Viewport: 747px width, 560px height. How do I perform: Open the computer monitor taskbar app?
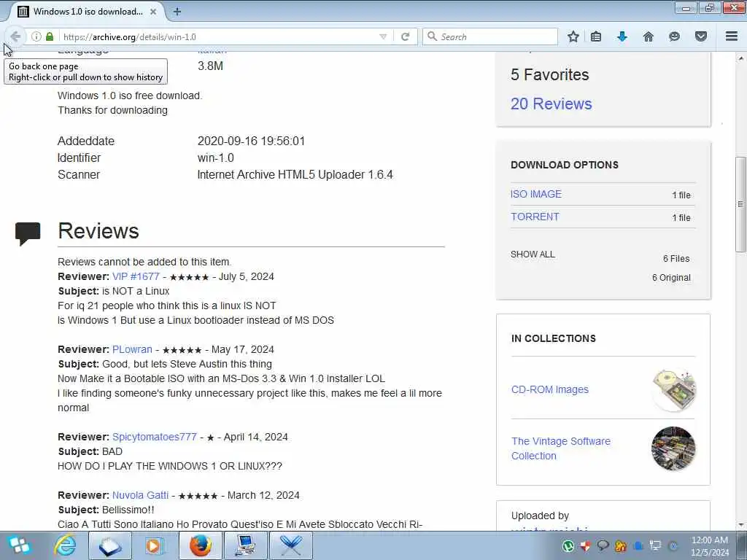245,545
